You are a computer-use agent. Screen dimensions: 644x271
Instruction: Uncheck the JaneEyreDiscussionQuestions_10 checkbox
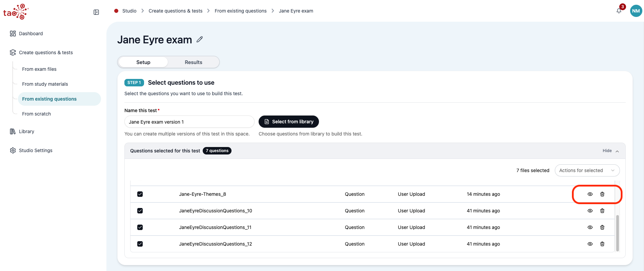[140, 211]
